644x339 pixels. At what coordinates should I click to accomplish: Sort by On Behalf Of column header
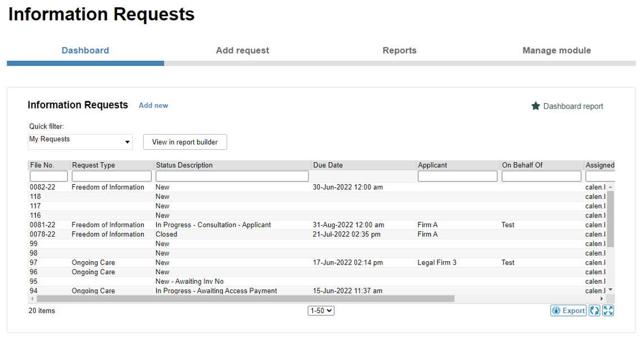pyautogui.click(x=522, y=165)
